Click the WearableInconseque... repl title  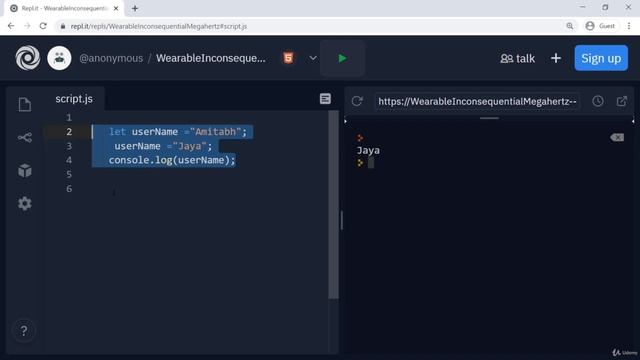[x=211, y=58]
